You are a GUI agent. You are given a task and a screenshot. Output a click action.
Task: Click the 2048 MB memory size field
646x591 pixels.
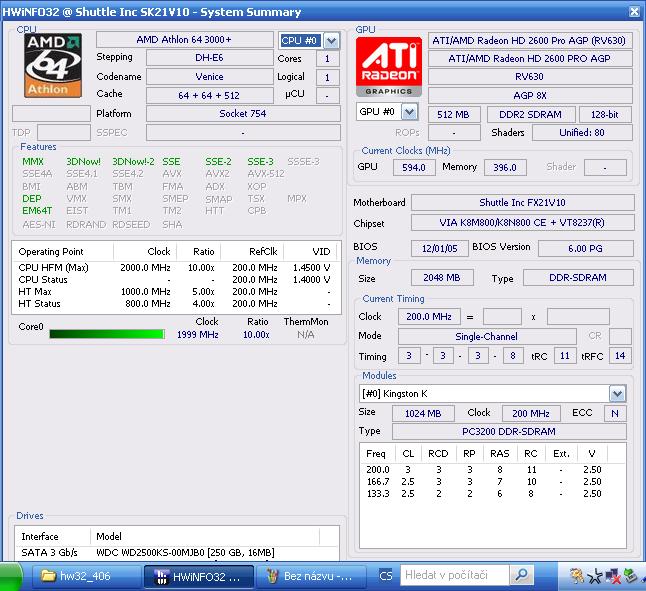(442, 278)
